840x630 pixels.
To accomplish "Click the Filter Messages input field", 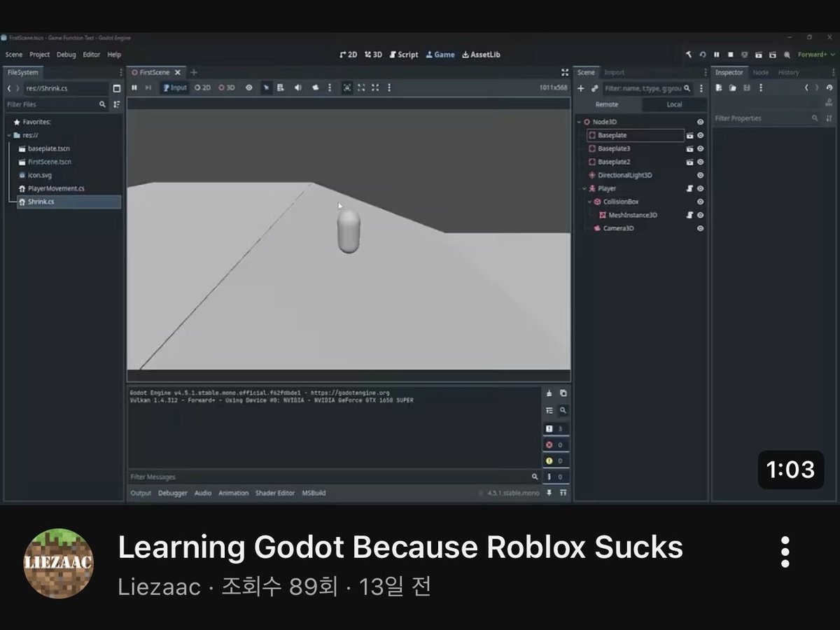I will click(x=334, y=477).
